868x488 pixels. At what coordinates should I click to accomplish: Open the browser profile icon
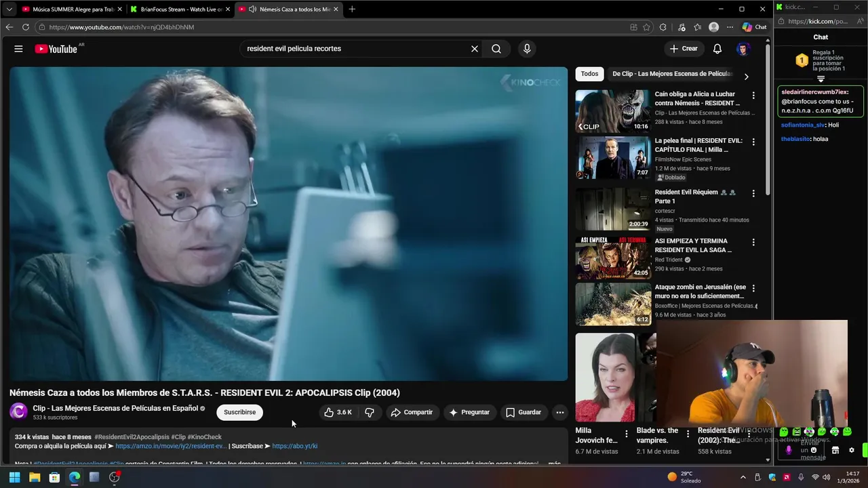pyautogui.click(x=713, y=27)
